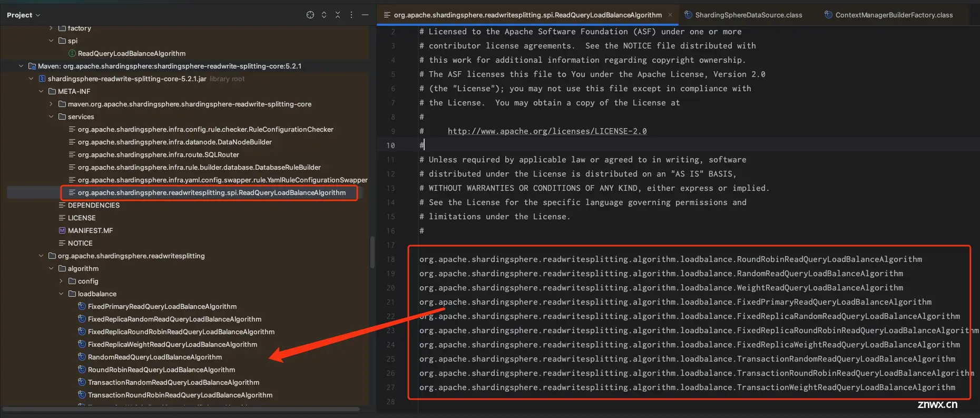The height and width of the screenshot is (418, 980).
Task: Open the DEPENDENCIES file
Action: click(94, 205)
